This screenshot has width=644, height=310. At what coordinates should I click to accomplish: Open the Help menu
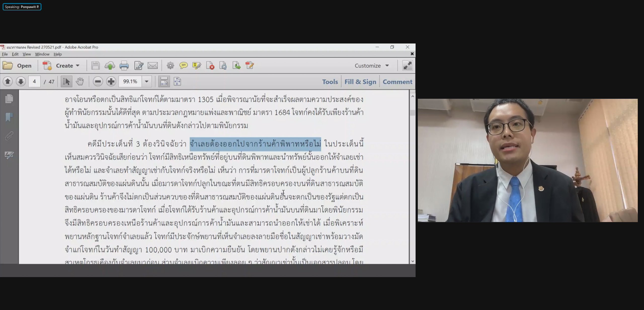58,54
